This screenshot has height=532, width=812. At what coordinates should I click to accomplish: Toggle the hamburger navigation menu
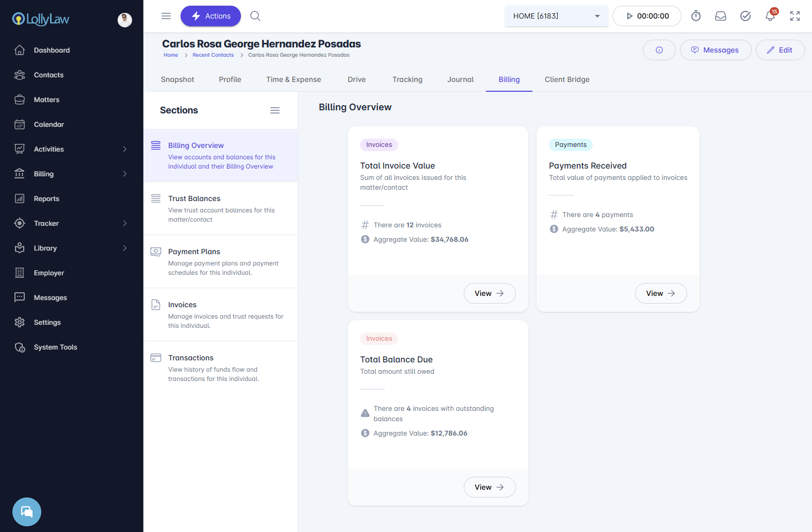tap(166, 16)
